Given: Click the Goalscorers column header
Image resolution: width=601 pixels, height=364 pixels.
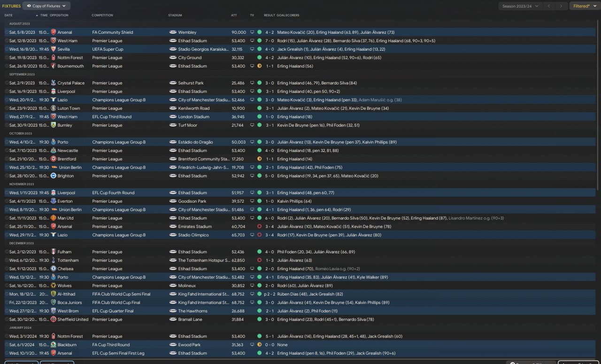Looking at the screenshot, I should pos(288,15).
